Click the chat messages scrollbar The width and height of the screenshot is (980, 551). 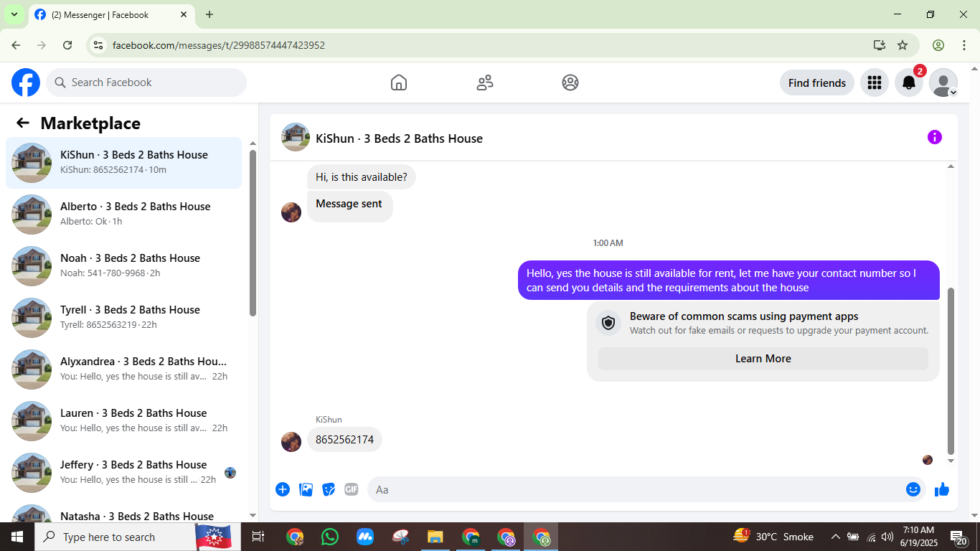click(x=951, y=371)
